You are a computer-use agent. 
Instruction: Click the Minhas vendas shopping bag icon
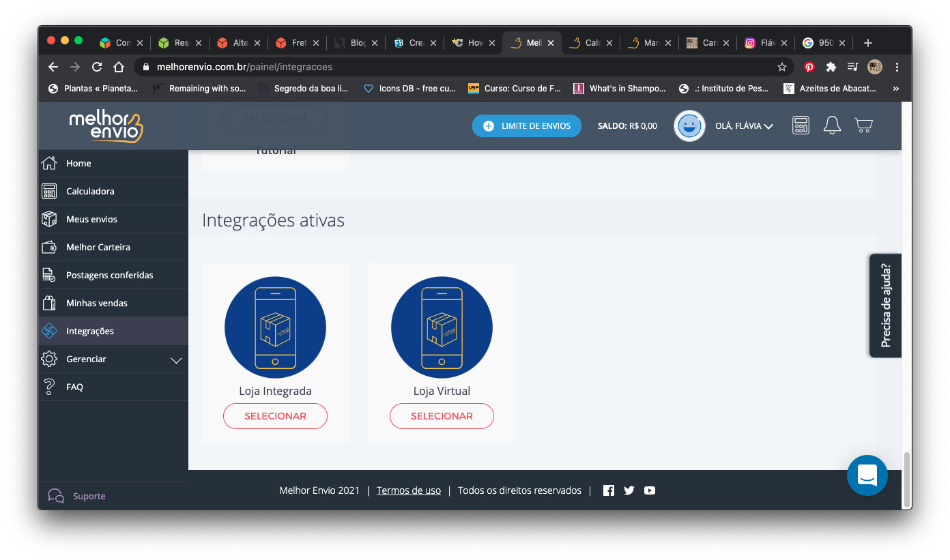coord(49,303)
